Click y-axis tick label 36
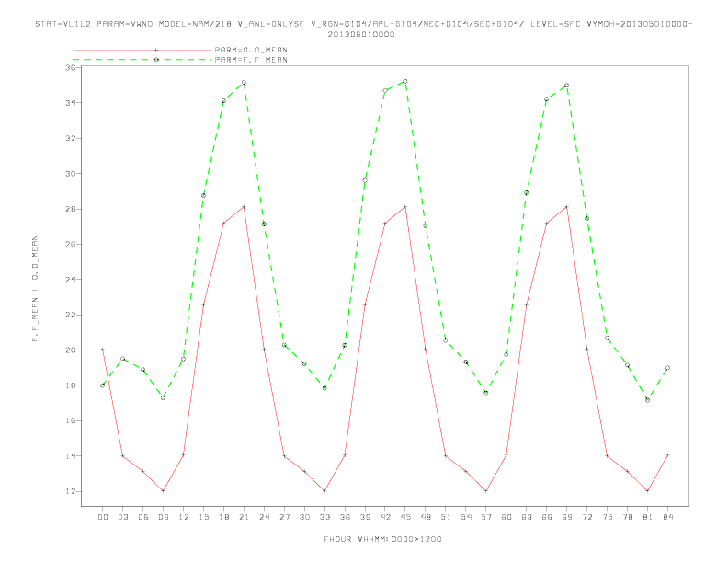Image resolution: width=728 pixels, height=563 pixels. click(x=71, y=67)
